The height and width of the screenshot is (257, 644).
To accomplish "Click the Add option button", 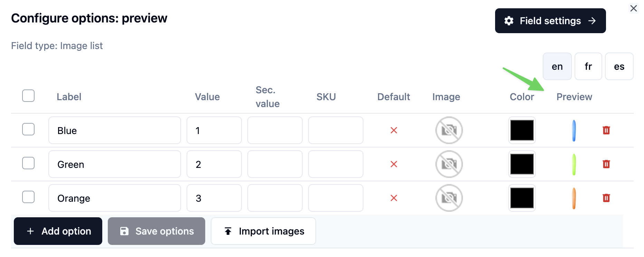I will point(58,231).
